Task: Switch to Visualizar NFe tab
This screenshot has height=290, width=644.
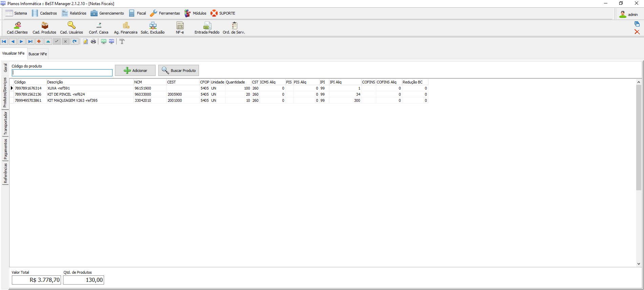Action: pyautogui.click(x=14, y=54)
